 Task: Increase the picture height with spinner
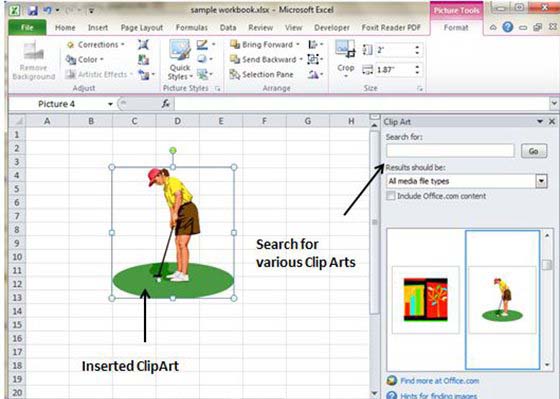coord(417,47)
